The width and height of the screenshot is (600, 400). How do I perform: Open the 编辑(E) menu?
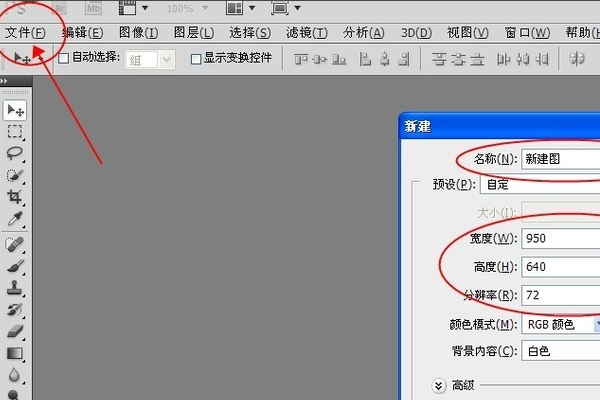click(82, 33)
